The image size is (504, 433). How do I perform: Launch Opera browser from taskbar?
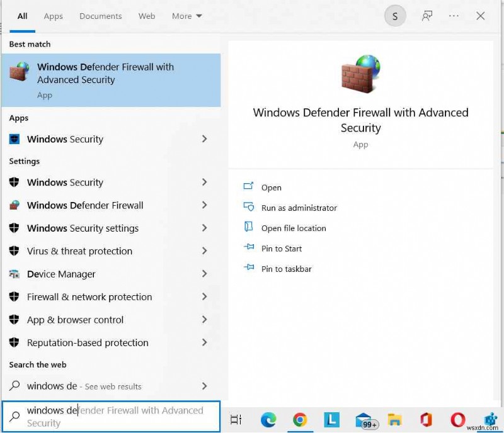tap(458, 420)
